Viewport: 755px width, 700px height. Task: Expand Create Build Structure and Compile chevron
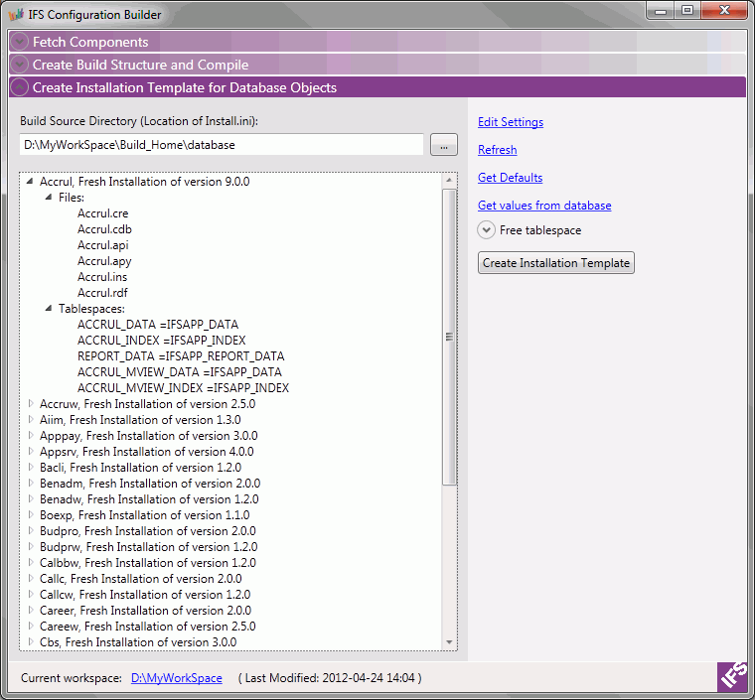(x=19, y=65)
